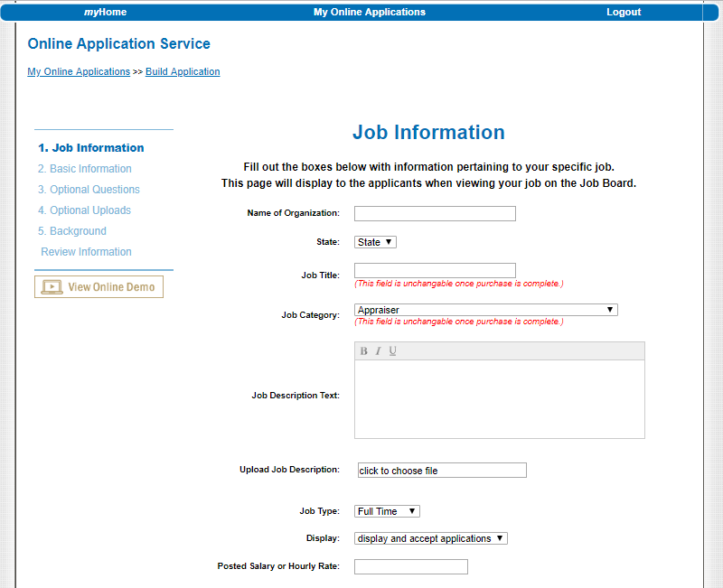Jump to step 5 Background
Screen dimensions: 723x588
(x=72, y=231)
